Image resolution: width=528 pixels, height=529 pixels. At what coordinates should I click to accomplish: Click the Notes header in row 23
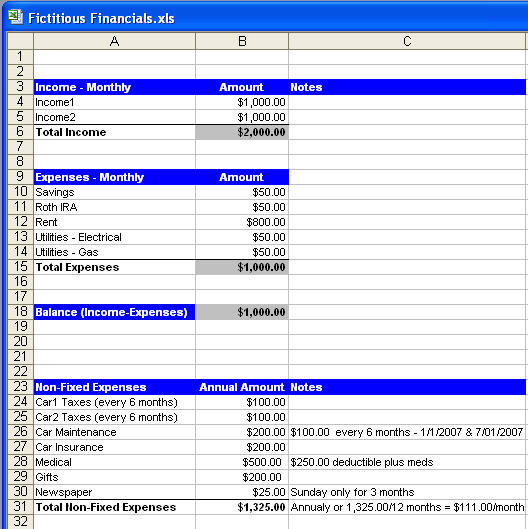(407, 387)
